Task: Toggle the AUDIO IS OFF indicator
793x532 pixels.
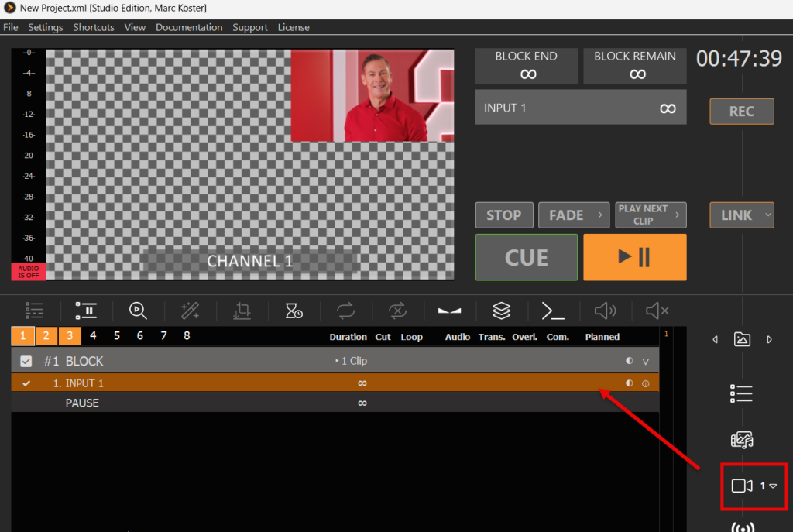Action: click(x=29, y=272)
